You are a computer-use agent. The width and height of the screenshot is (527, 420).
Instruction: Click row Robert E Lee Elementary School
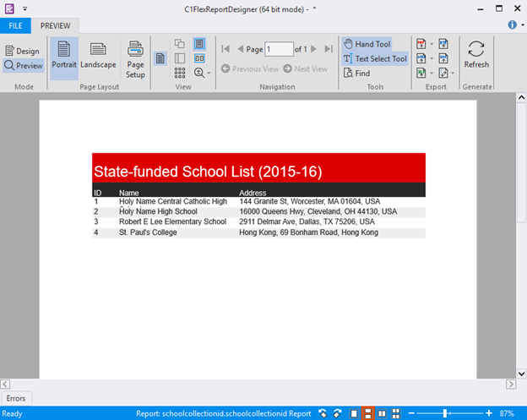click(x=258, y=221)
